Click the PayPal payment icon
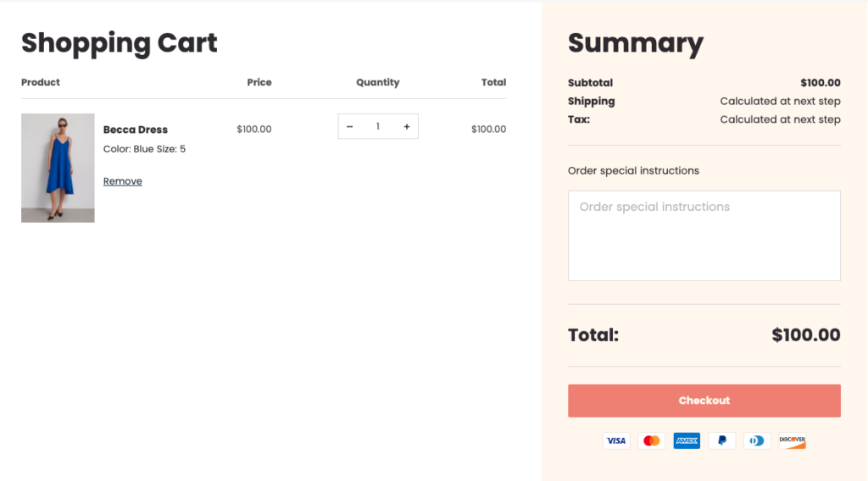This screenshot has height=481, width=868. pos(721,440)
